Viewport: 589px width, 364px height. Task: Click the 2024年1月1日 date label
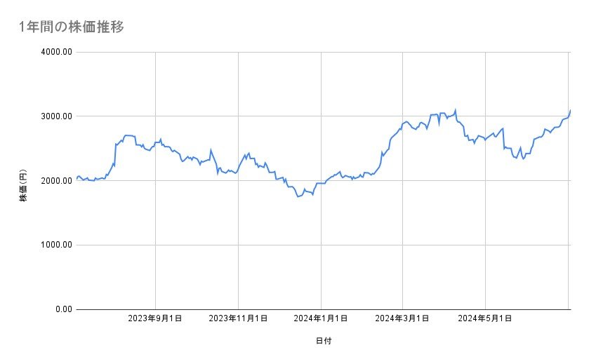(321, 318)
